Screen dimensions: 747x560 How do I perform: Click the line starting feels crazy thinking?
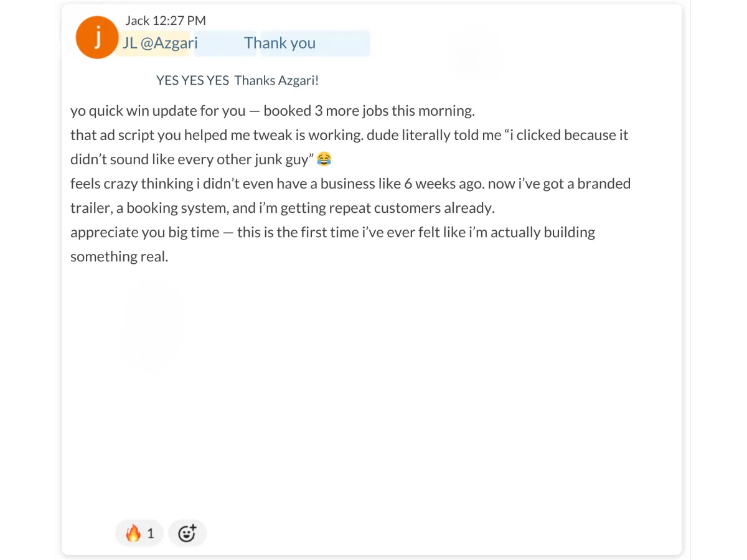tap(350, 184)
